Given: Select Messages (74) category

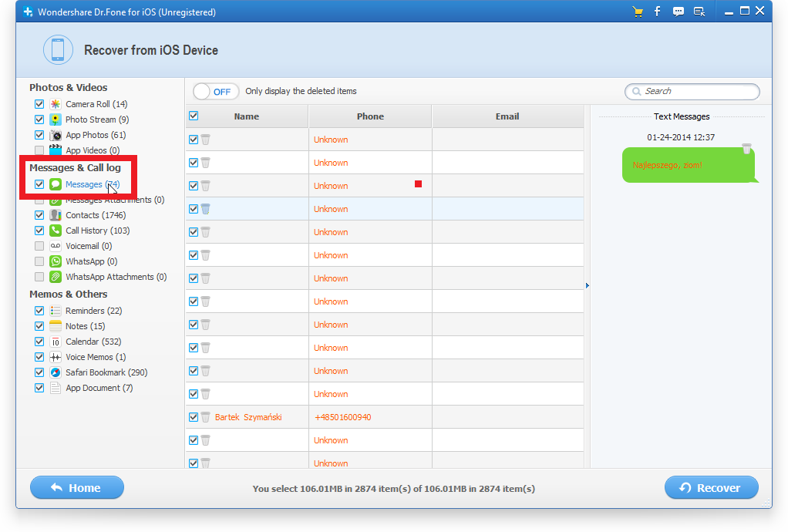Looking at the screenshot, I should click(93, 184).
